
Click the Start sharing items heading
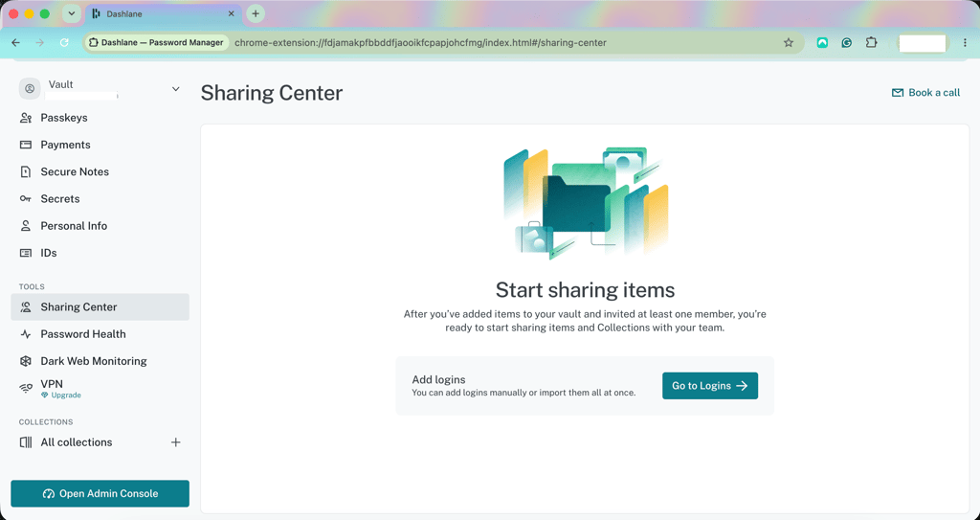pos(585,290)
